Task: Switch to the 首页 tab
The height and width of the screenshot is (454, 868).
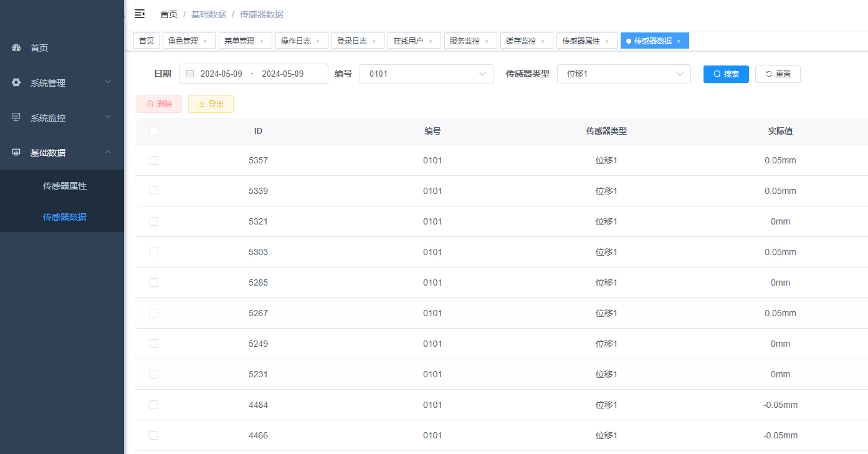Action: (146, 41)
